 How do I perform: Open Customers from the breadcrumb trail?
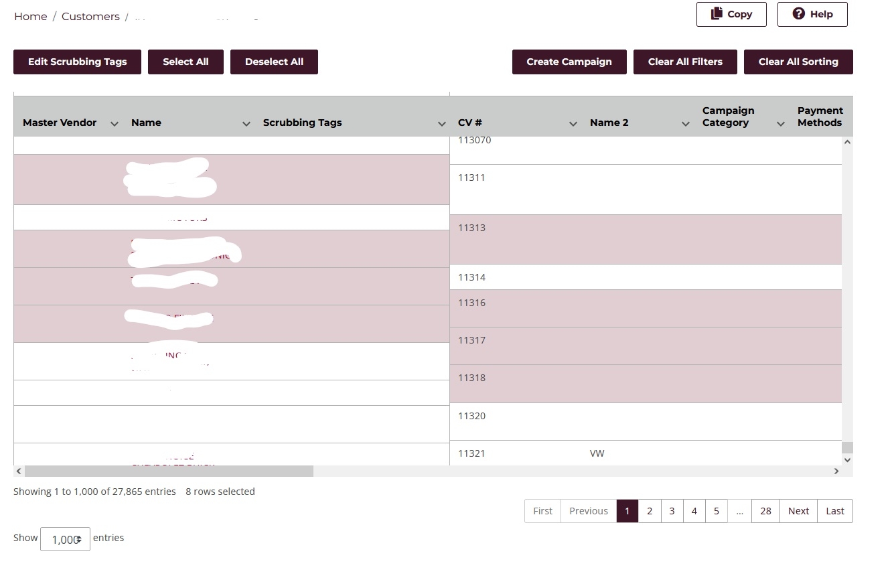(90, 16)
